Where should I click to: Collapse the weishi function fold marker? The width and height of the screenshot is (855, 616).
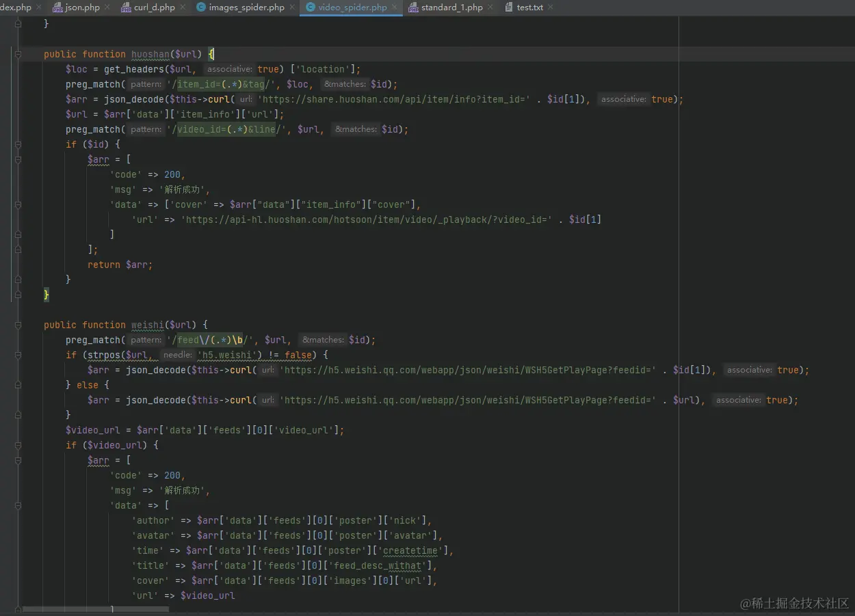(x=18, y=325)
